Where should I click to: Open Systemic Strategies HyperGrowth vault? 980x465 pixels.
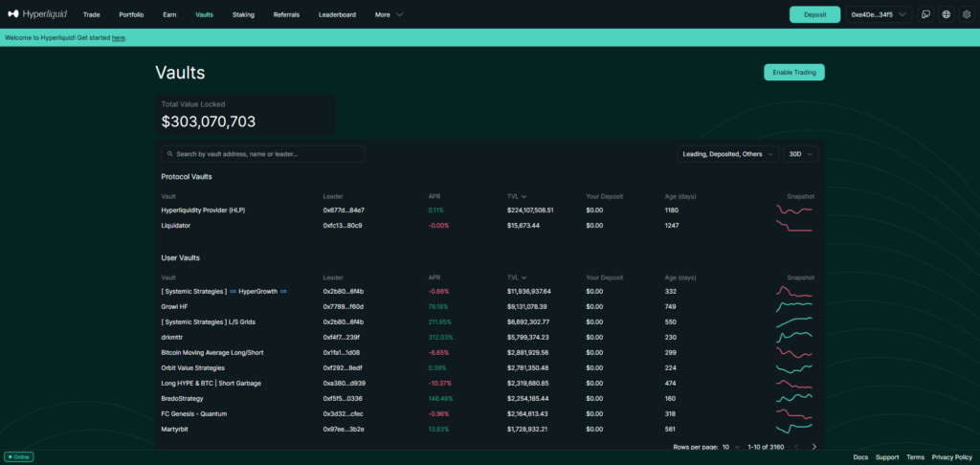pyautogui.click(x=224, y=291)
